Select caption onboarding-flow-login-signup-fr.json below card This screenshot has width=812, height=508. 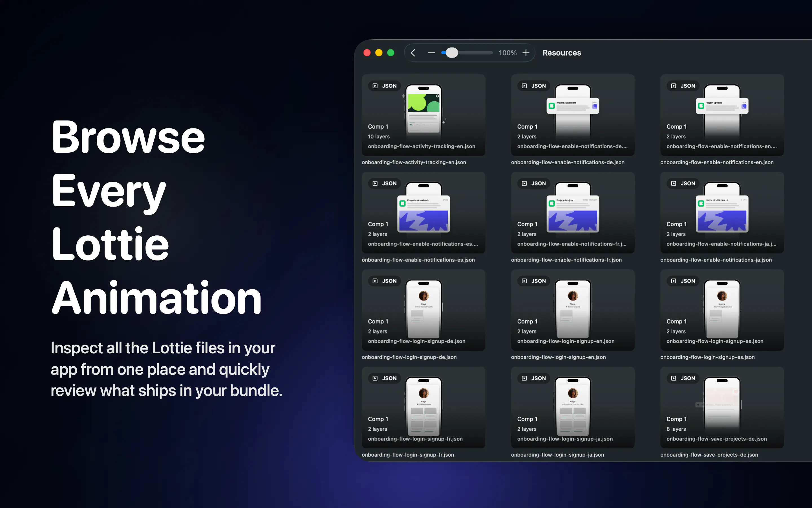pyautogui.click(x=408, y=455)
